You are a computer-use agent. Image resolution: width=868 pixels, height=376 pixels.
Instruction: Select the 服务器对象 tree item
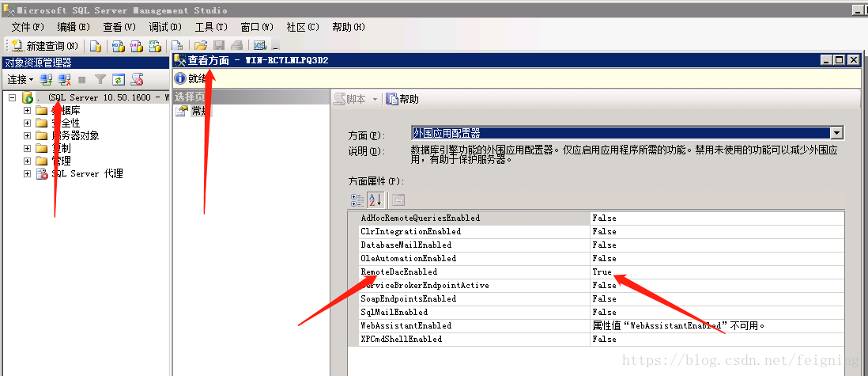75,135
